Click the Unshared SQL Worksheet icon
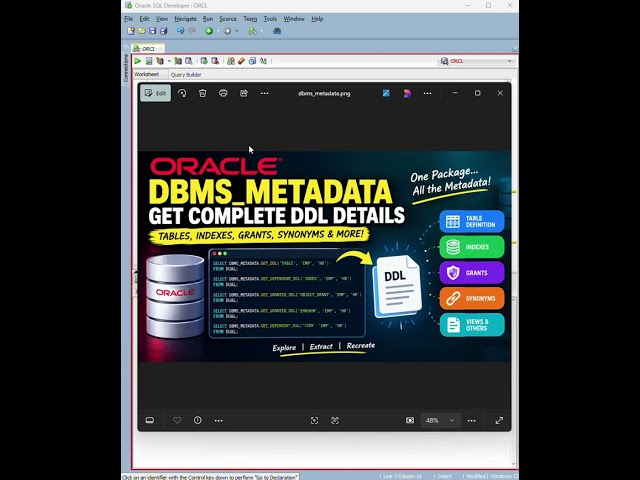 231,61
